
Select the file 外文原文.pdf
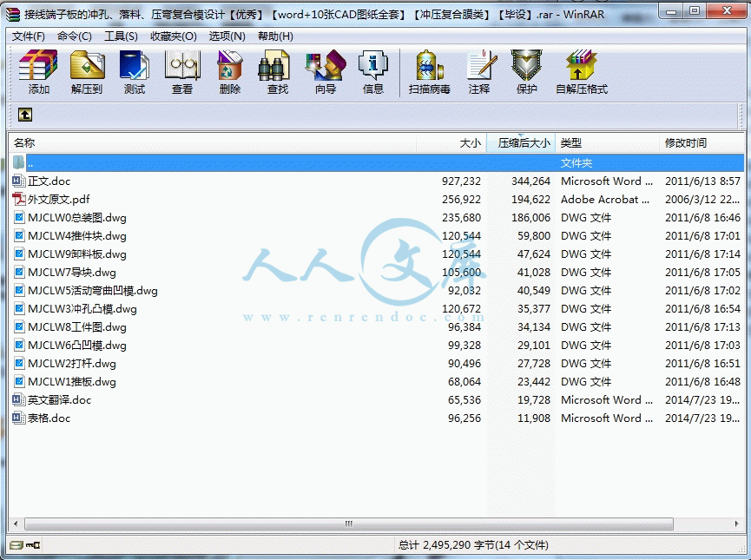pyautogui.click(x=59, y=200)
